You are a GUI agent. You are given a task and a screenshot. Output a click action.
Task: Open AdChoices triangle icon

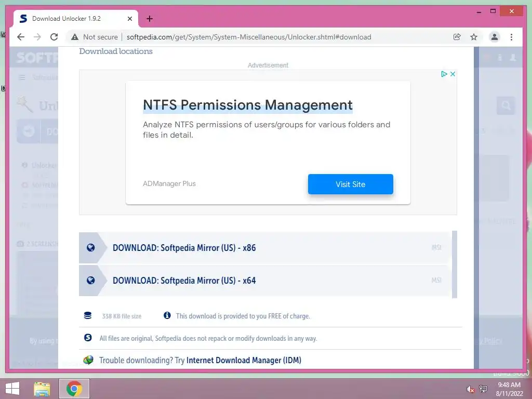444,74
